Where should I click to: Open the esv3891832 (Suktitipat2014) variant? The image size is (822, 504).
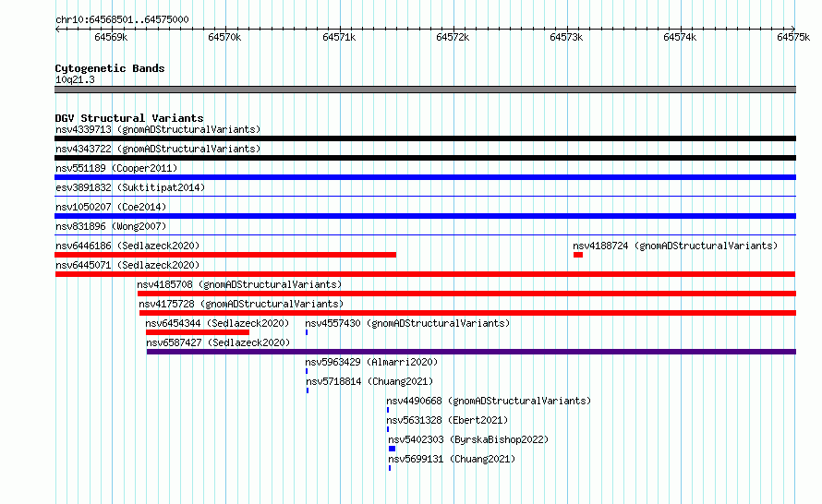pos(130,187)
